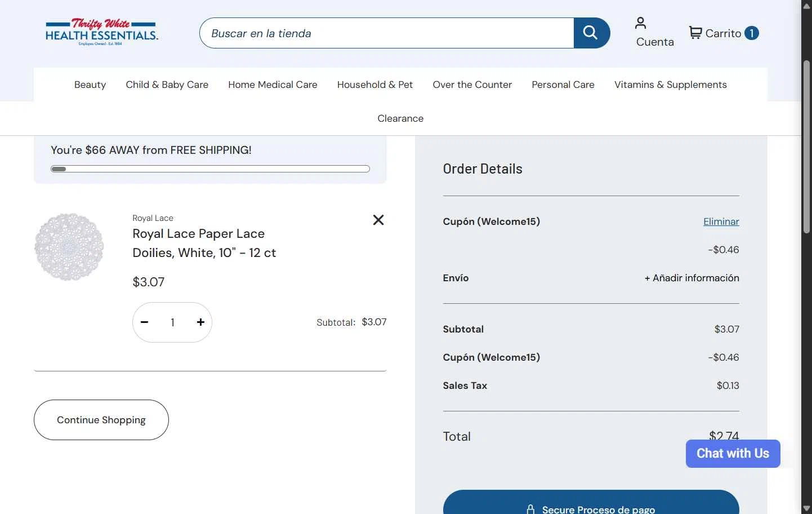Image resolution: width=812 pixels, height=514 pixels.
Task: Decrease quantity with the minus button
Action: 144,322
